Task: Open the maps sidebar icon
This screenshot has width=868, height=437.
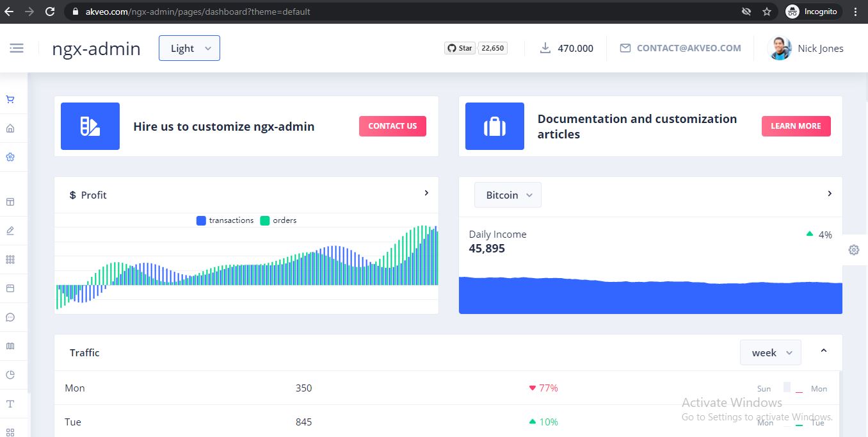Action: 10,346
